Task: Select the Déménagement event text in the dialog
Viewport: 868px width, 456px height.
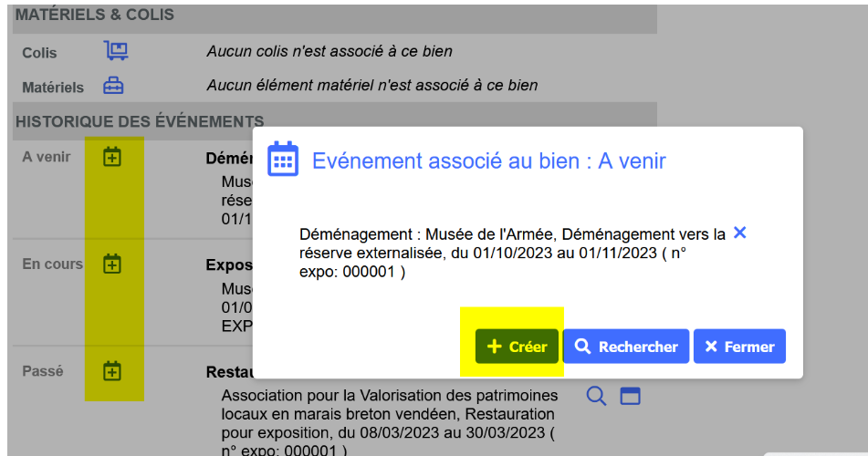Action: tap(511, 253)
